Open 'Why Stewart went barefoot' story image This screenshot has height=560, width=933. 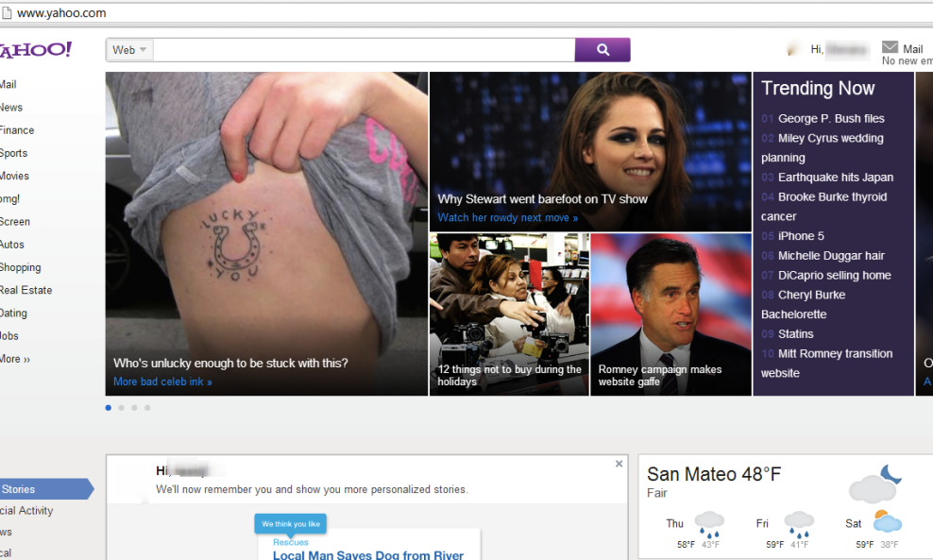[590, 152]
